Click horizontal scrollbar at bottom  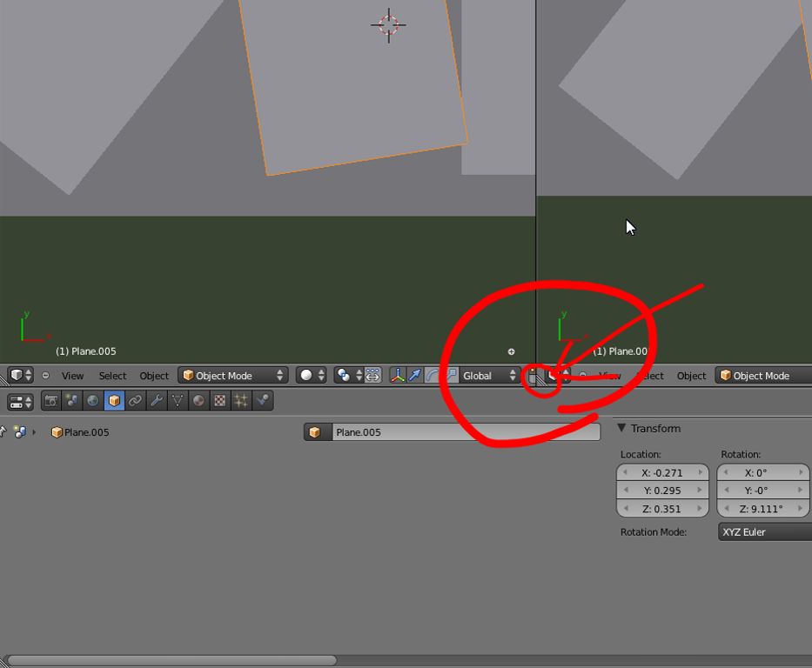[172, 660]
